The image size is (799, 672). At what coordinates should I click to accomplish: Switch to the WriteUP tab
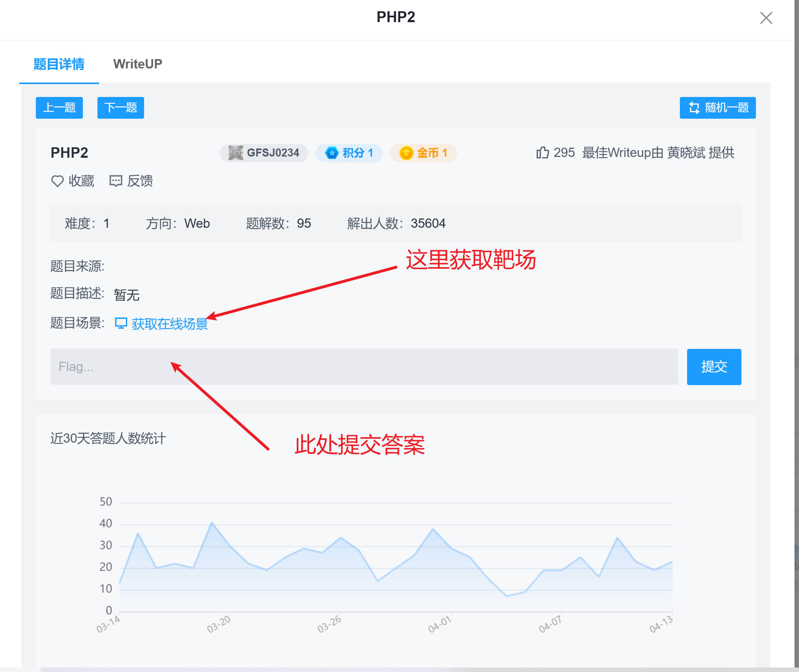click(x=138, y=64)
